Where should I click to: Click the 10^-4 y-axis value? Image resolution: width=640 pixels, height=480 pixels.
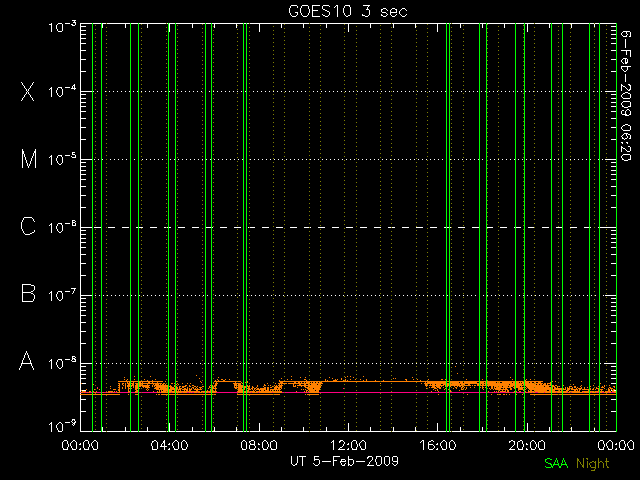tap(62, 91)
